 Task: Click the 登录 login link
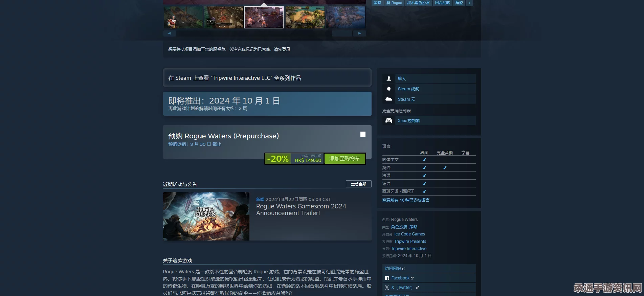[286, 49]
